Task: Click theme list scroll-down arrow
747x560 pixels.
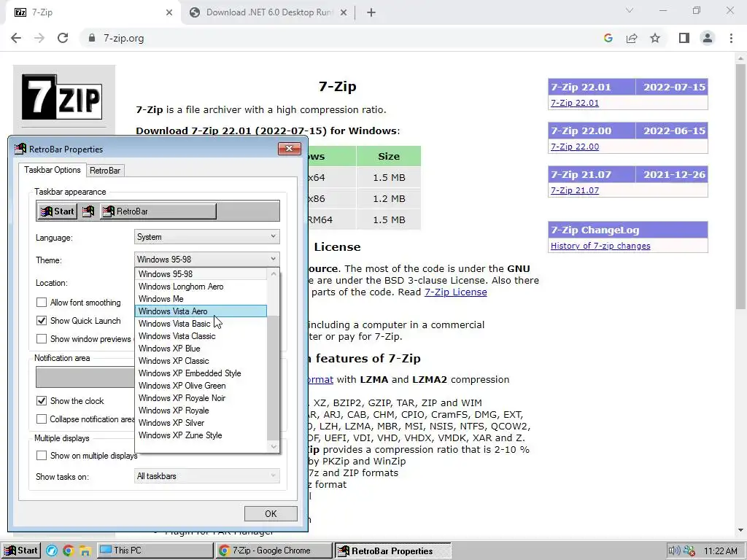Action: [x=274, y=447]
